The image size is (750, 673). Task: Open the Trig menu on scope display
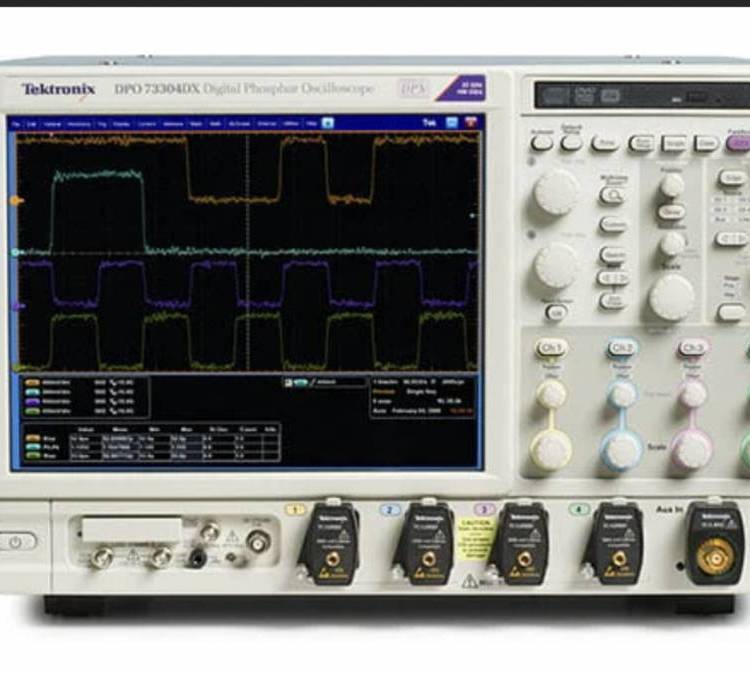pos(102,124)
